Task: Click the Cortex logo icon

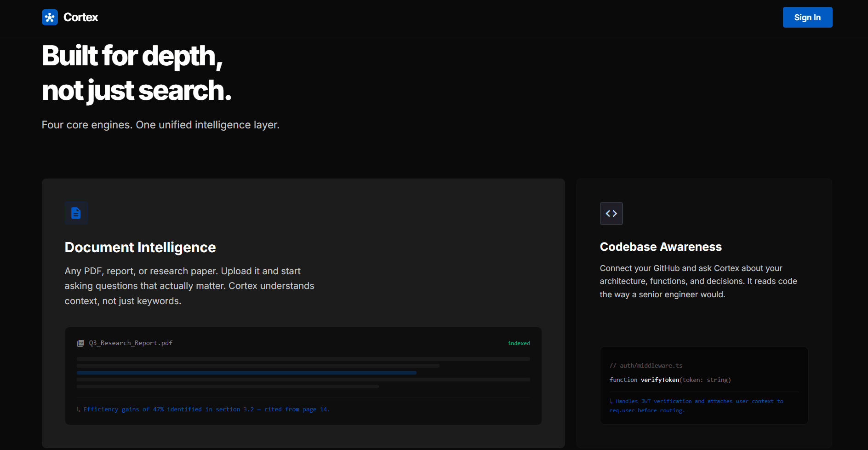Action: pos(50,17)
